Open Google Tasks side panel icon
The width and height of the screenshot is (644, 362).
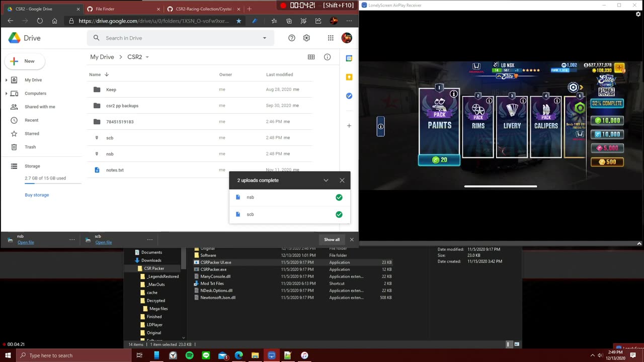[349, 96]
